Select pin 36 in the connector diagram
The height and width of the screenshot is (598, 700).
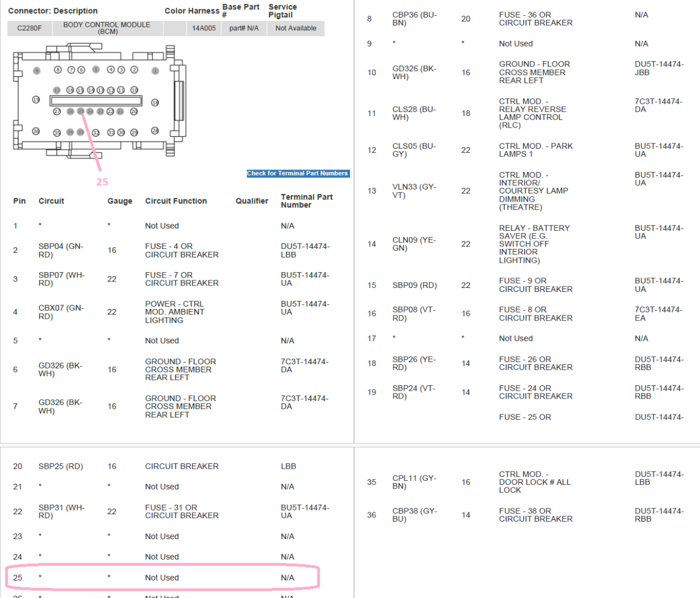(36, 131)
